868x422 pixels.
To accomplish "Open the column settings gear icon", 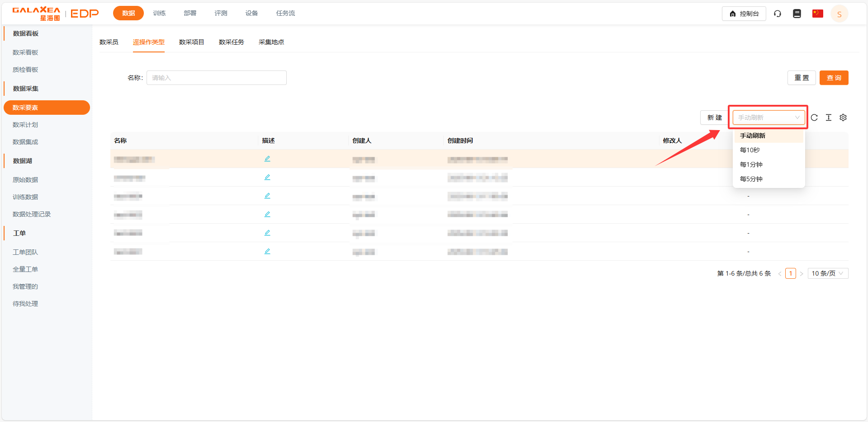I will pos(843,117).
